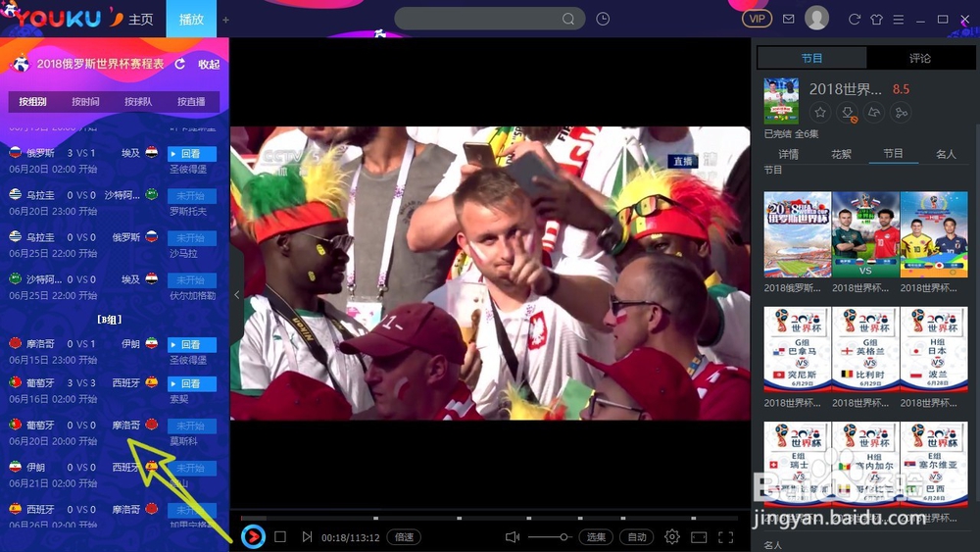
Task: Open the H组 日本 VS 波兰 thumbnail
Action: [x=934, y=349]
